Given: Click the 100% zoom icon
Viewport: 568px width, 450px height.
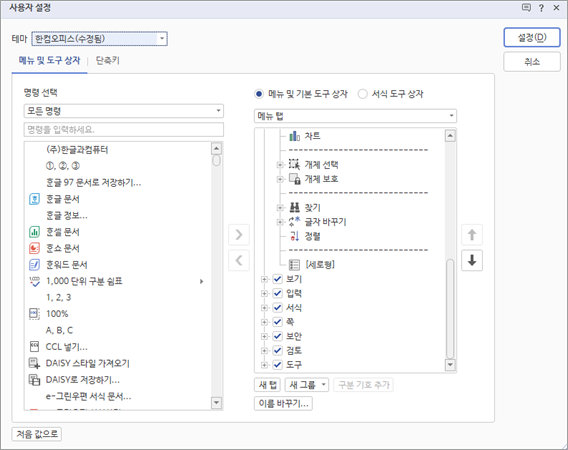Looking at the screenshot, I should tap(34, 314).
